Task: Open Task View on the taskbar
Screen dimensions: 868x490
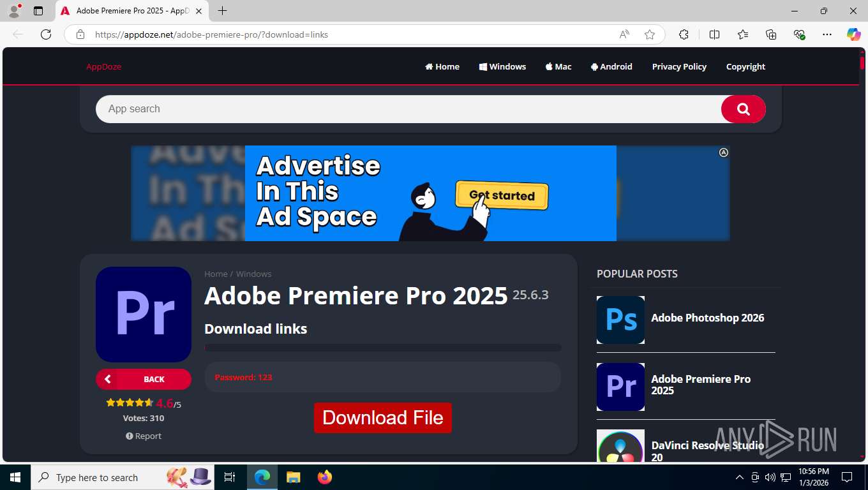Action: (230, 477)
